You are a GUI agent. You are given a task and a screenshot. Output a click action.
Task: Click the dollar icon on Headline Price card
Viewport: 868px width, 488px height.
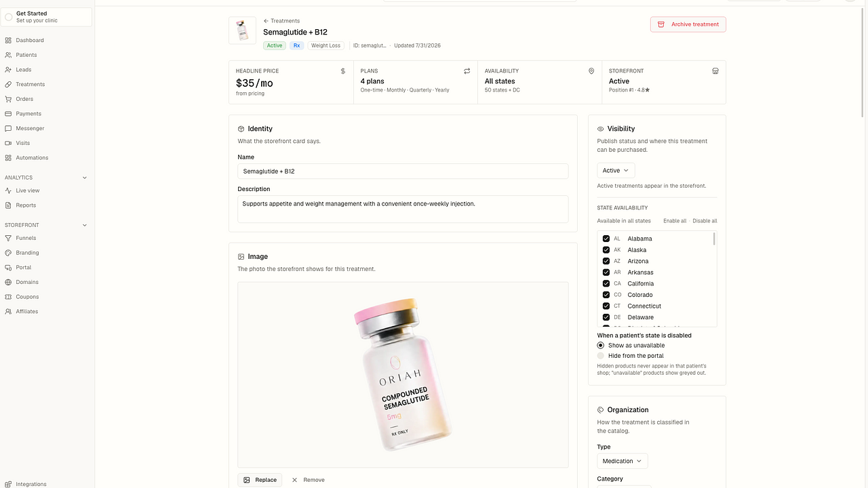(x=343, y=70)
